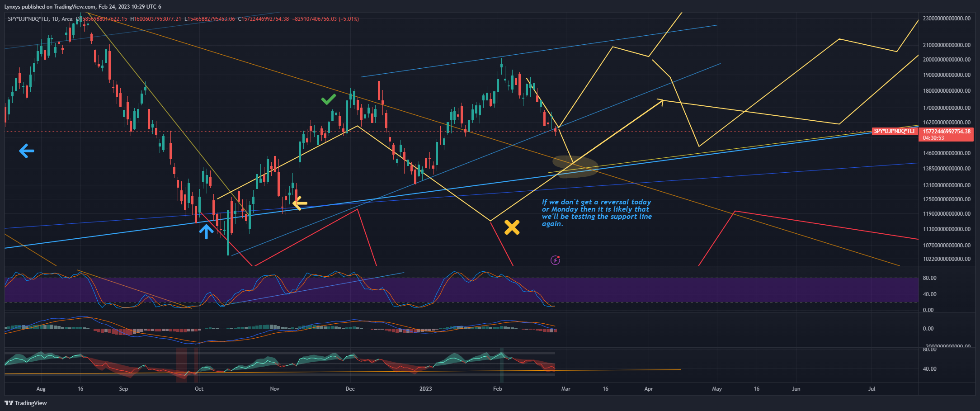Click the Close value C15722446992754.38
Viewport: 980px width, 411px height.
click(x=264, y=19)
